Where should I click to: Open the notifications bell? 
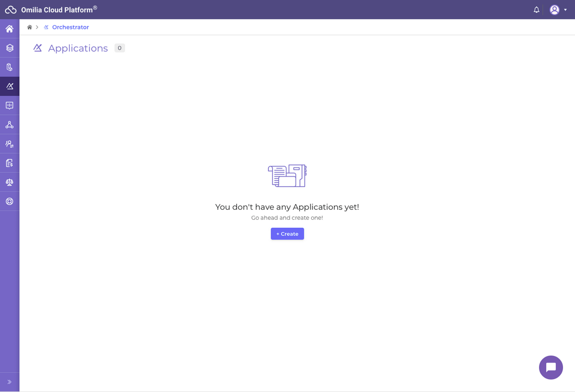point(536,10)
